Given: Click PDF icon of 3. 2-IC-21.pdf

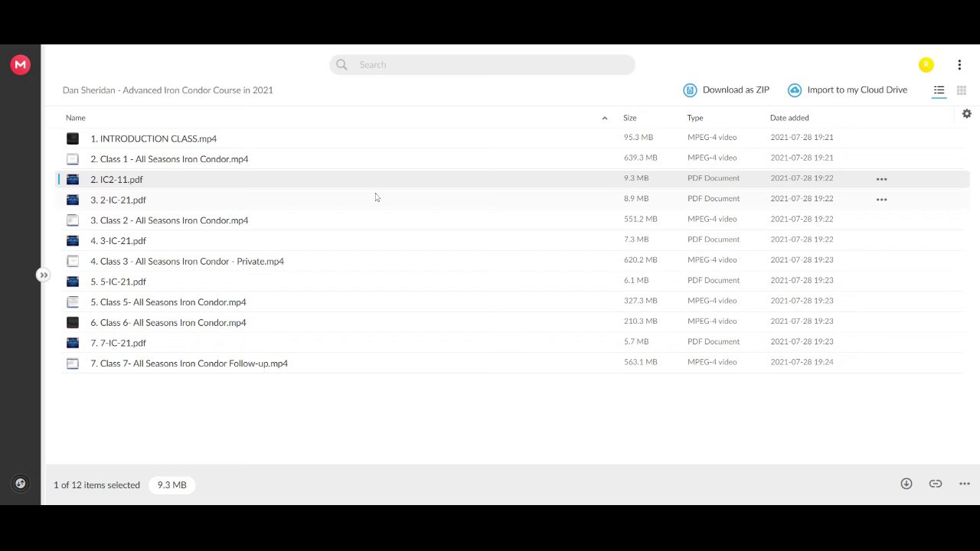Looking at the screenshot, I should tap(73, 200).
